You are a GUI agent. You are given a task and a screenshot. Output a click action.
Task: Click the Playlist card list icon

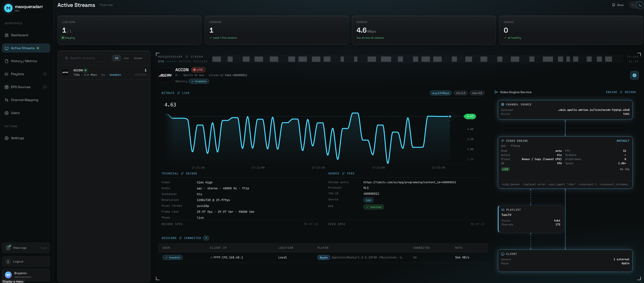[503, 210]
